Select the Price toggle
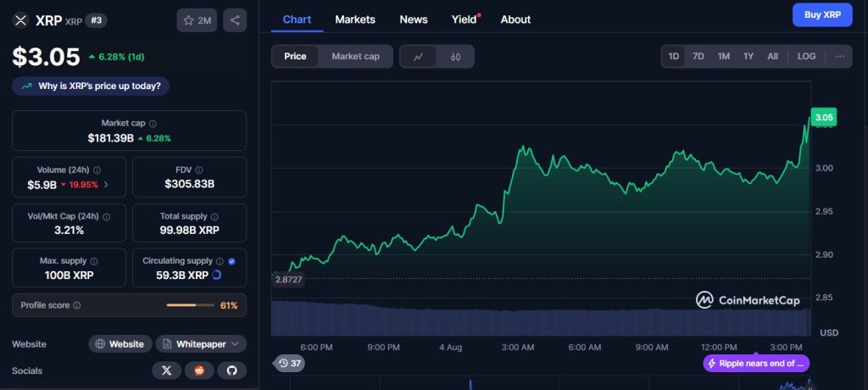The image size is (868, 390). [x=295, y=57]
